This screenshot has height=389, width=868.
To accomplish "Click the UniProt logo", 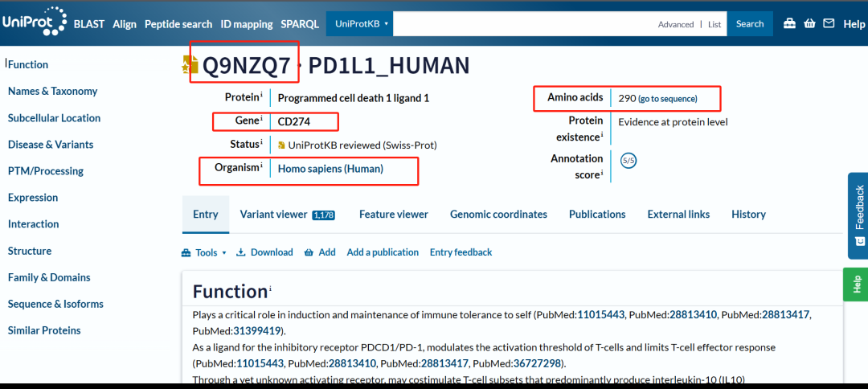I will point(34,23).
